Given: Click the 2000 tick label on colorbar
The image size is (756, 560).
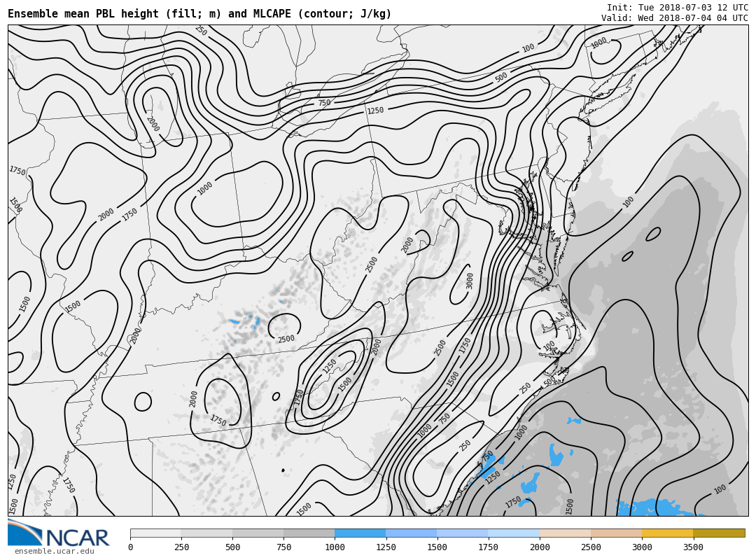Looking at the screenshot, I should point(540,547).
